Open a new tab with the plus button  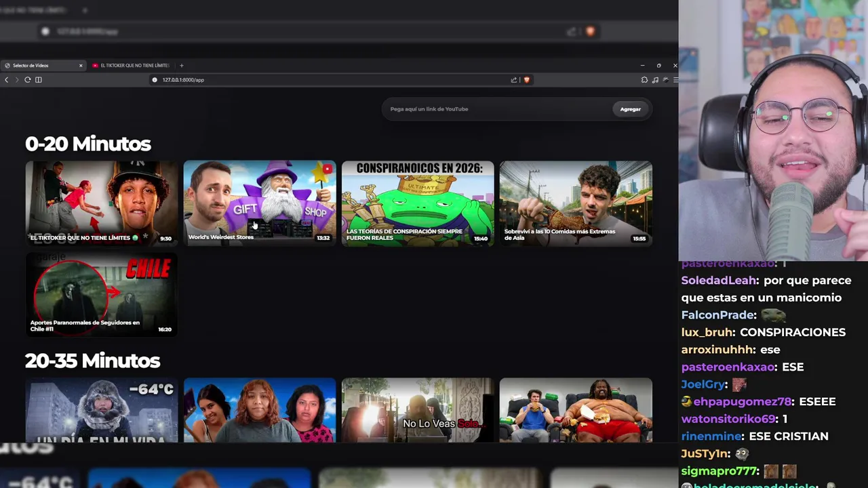tap(182, 66)
